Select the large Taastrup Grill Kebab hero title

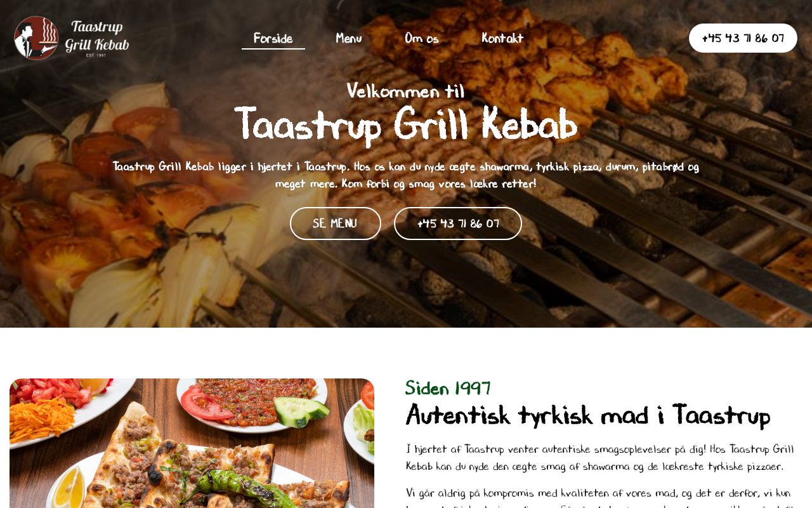point(406,124)
